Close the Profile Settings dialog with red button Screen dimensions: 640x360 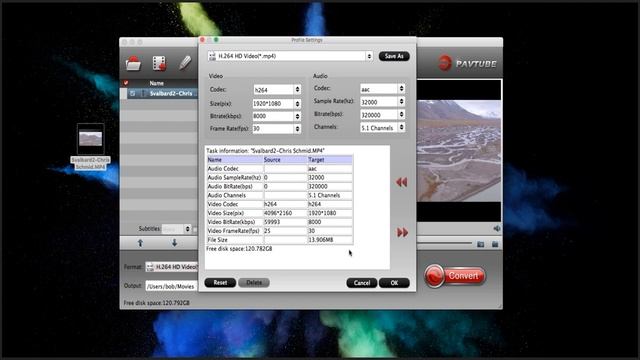(202, 40)
